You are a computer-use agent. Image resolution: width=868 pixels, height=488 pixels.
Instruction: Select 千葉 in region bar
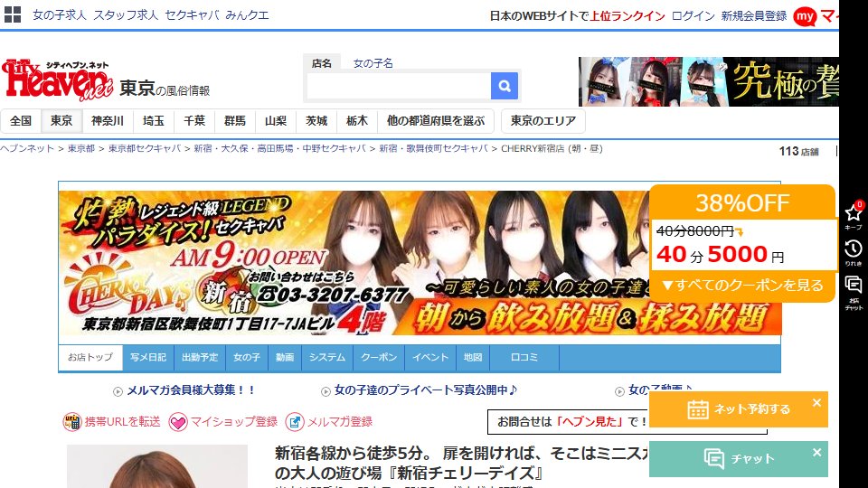[x=194, y=120]
